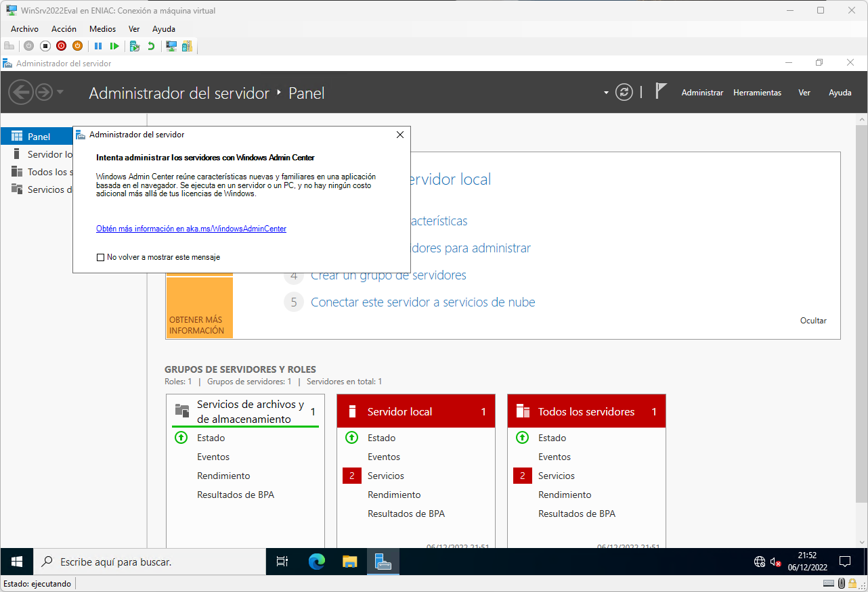868x592 pixels.
Task: Click Ocultar in the welcome panel
Action: [813, 321]
